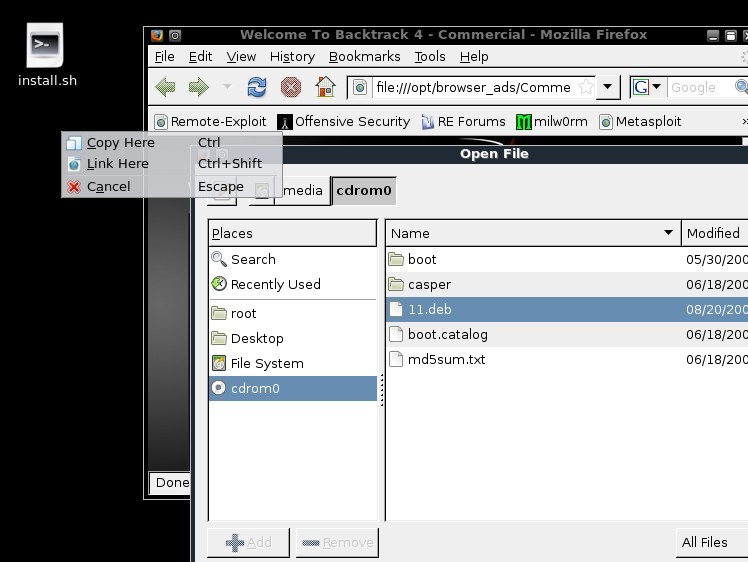Select the 11.deb file
748x562 pixels.
[x=567, y=309]
